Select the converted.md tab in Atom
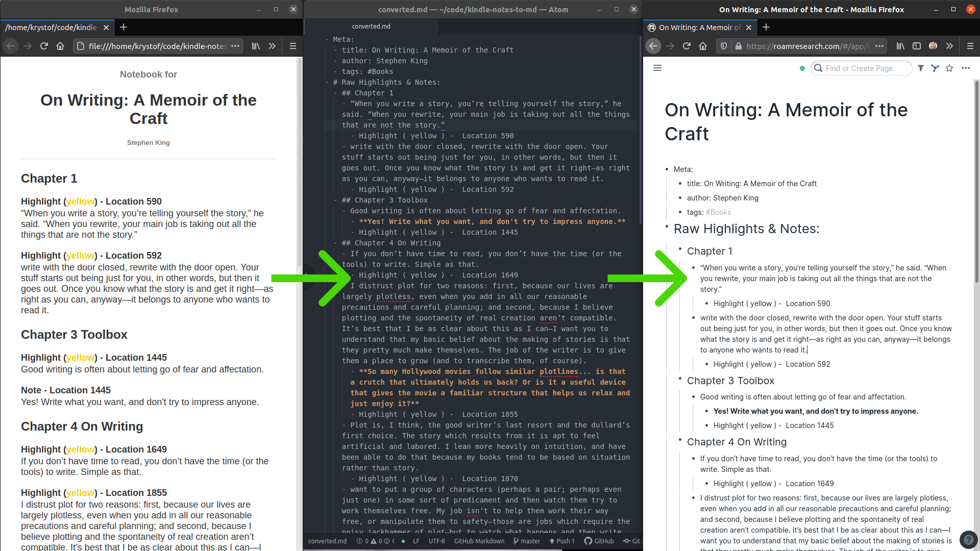 tap(371, 26)
